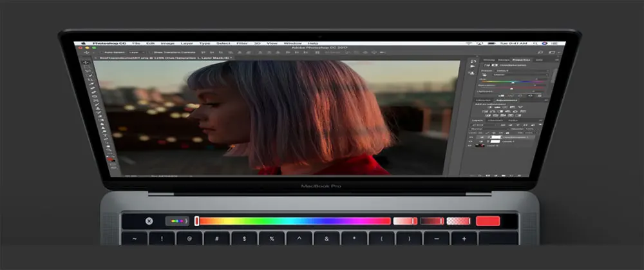Open the Image menu
644x270 pixels.
[x=167, y=43]
